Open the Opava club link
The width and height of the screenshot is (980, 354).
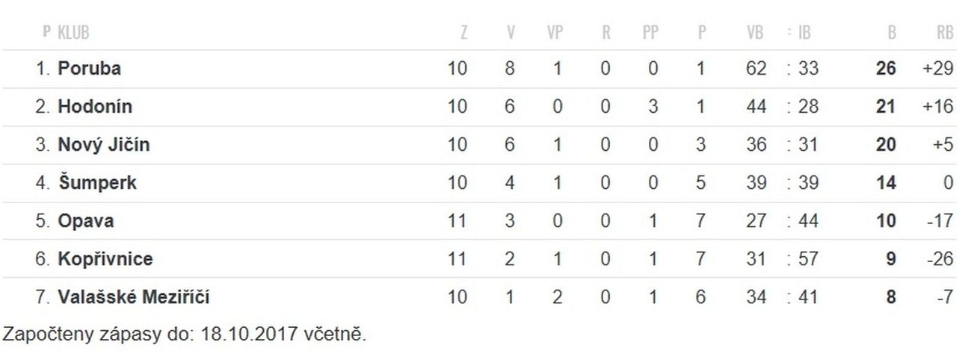pos(85,221)
